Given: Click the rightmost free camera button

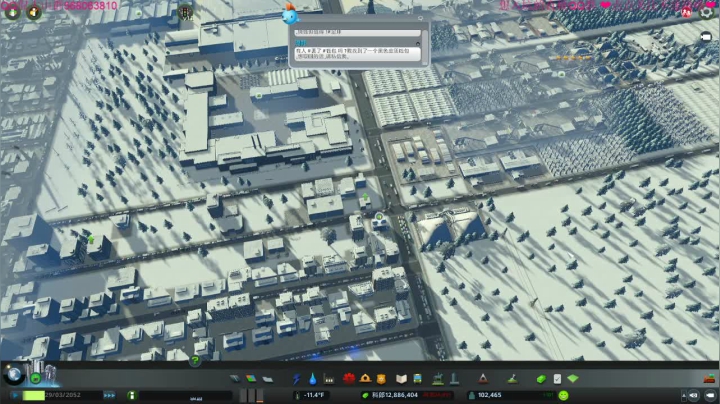Looking at the screenshot, I should click(x=710, y=395).
